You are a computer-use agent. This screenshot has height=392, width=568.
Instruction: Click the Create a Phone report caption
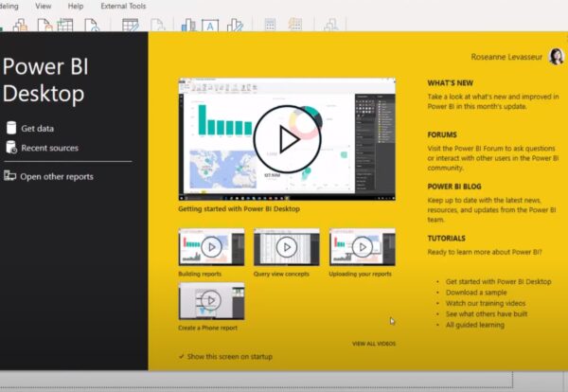(208, 328)
